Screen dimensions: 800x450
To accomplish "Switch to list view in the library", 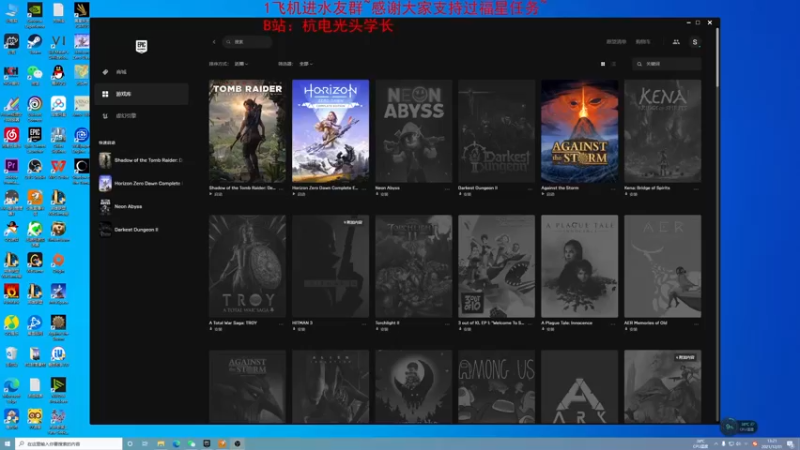I will coord(614,64).
